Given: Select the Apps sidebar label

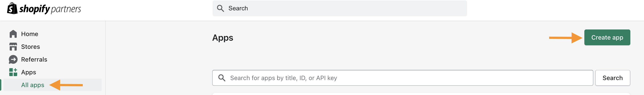Looking at the screenshot, I should pyautogui.click(x=28, y=72).
